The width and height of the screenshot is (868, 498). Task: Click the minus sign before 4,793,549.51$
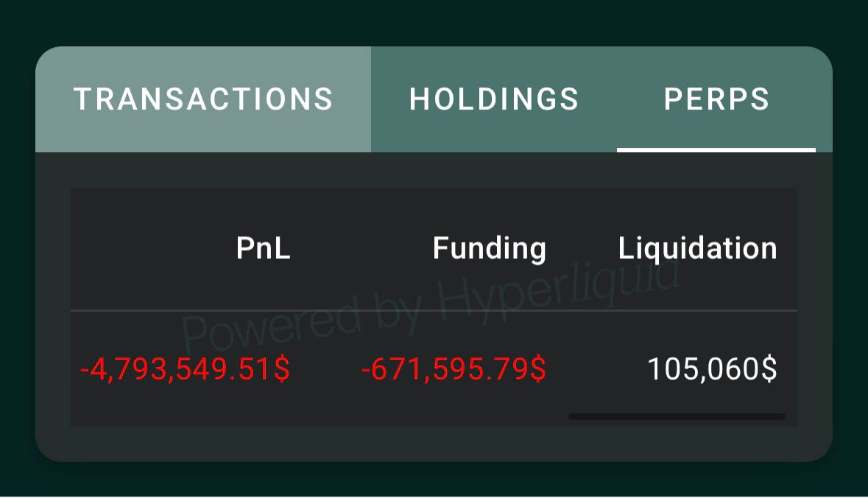point(84,370)
